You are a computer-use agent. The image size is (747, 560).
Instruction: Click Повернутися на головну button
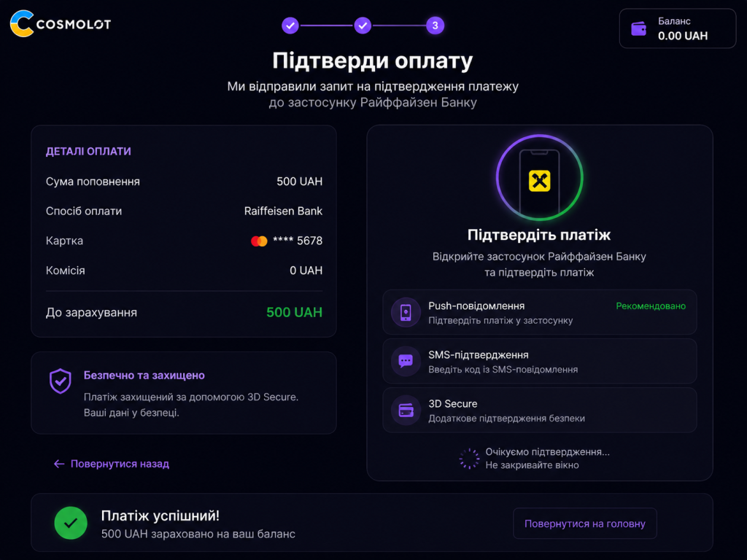(584, 524)
